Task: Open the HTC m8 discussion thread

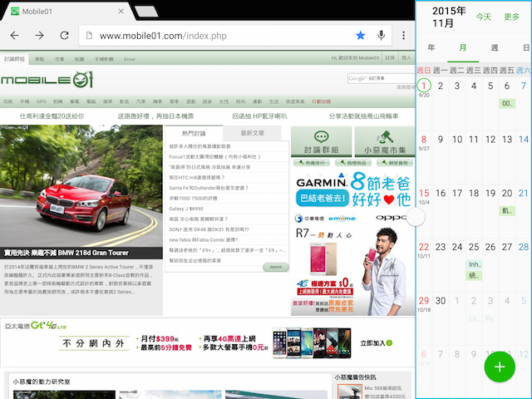Action: (x=197, y=177)
